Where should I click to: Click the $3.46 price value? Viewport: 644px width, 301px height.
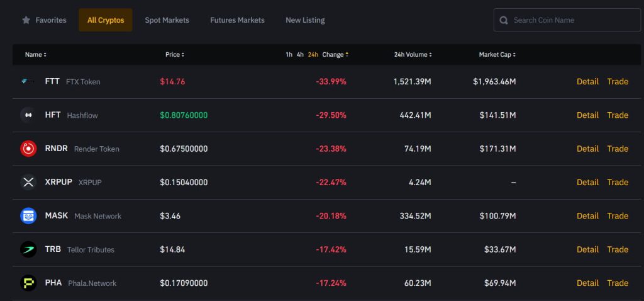point(170,216)
